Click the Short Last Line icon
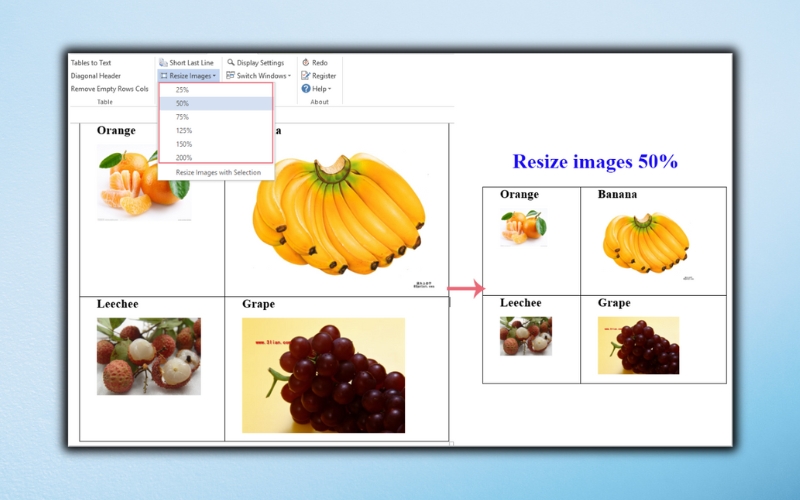The height and width of the screenshot is (500, 800). (x=163, y=63)
